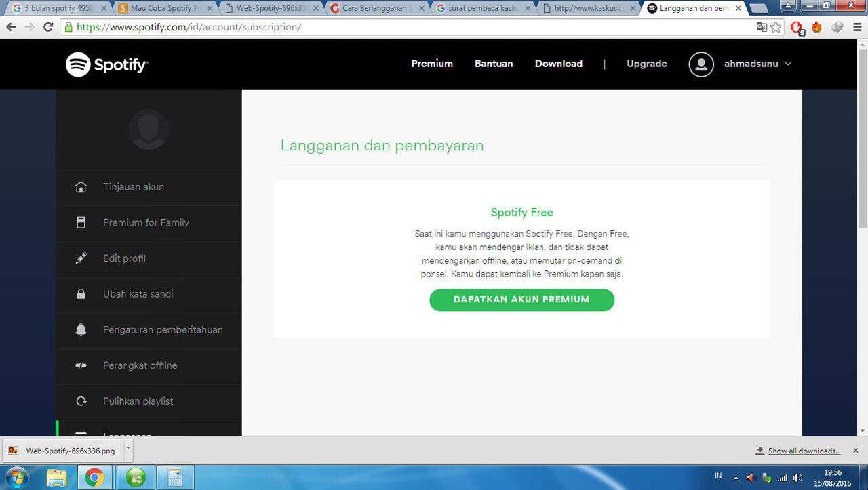
Task: Reload the page with refresh icon
Action: pyautogui.click(x=47, y=27)
